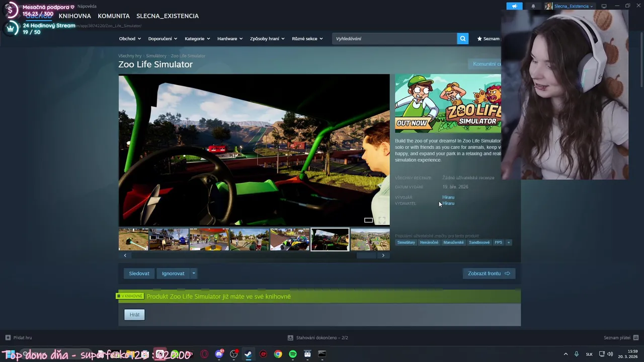
Task: Open the Obchod store dropdown
Action: pos(129,39)
